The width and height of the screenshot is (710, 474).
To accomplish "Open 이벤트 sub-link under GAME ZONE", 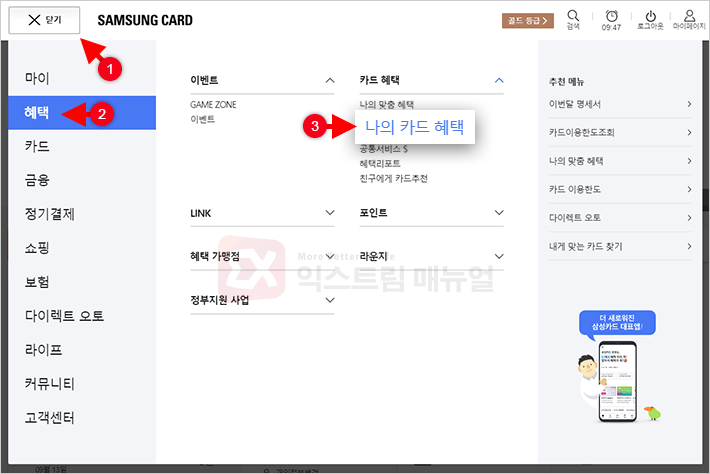I will [202, 120].
